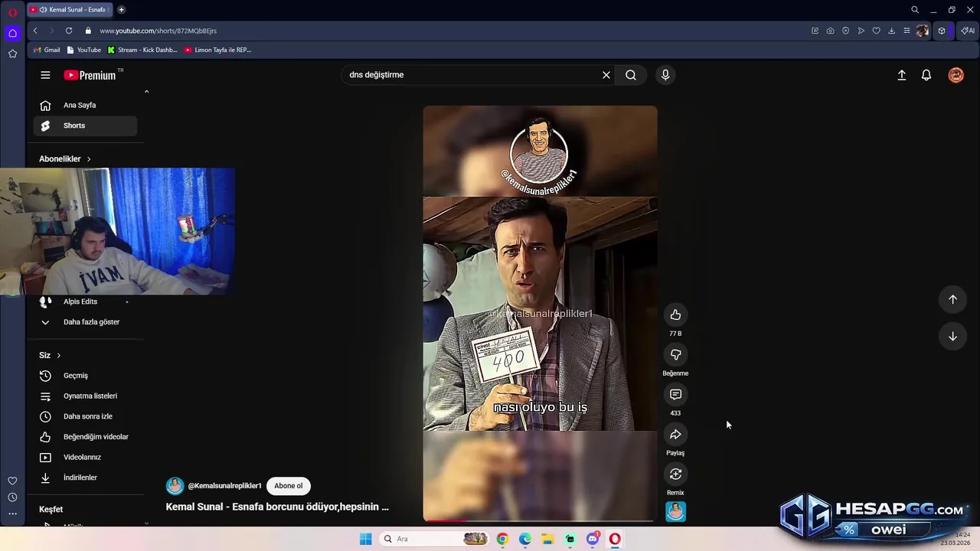Open File Explorer from the taskbar
This screenshot has width=980, height=551.
547,539
